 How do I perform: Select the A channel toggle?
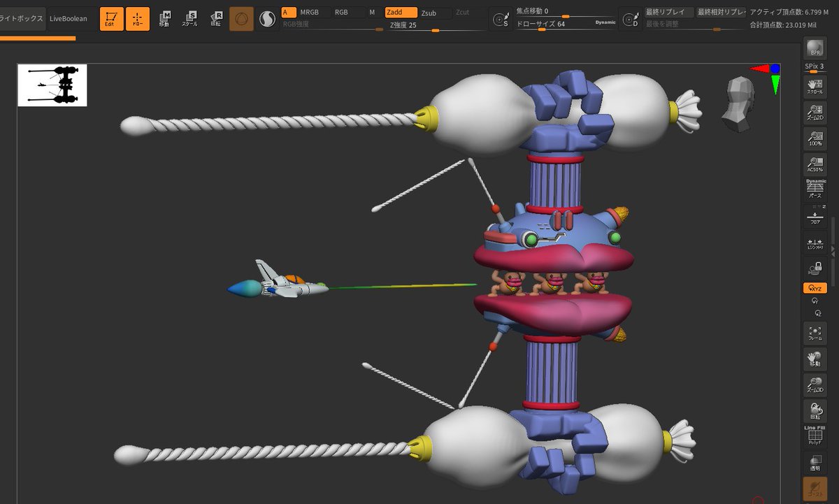coord(287,12)
